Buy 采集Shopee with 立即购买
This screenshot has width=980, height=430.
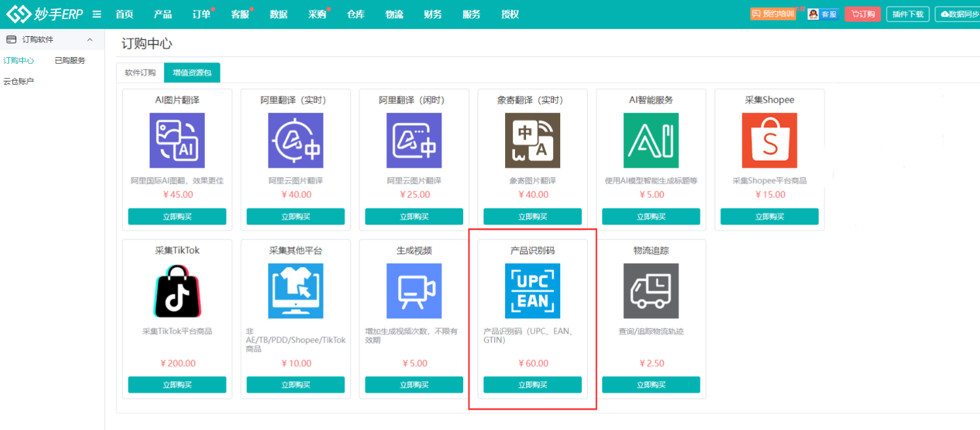(770, 216)
